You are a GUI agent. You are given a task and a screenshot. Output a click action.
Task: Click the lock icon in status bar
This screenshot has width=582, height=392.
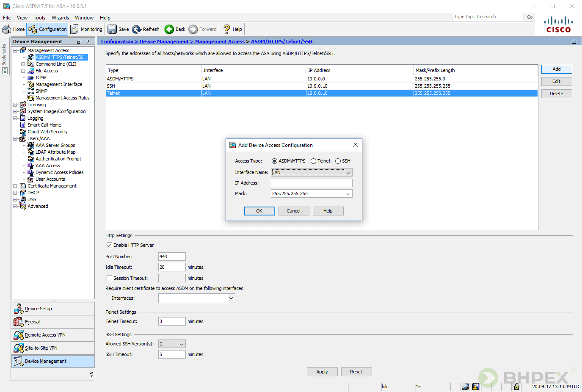(516, 386)
